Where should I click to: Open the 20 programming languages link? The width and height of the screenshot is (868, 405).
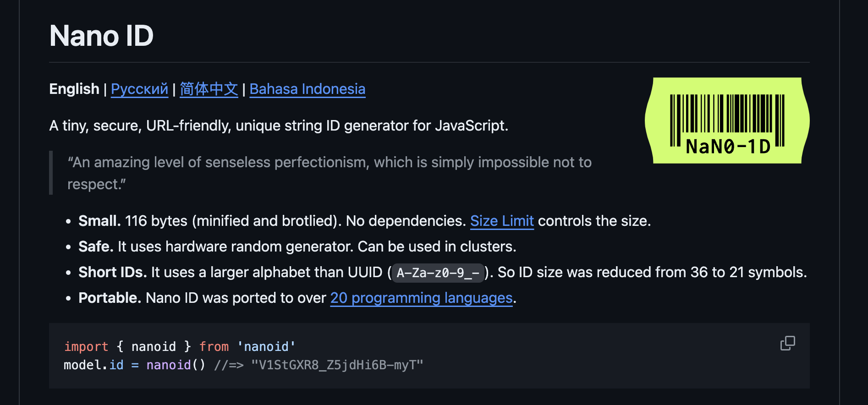click(421, 298)
